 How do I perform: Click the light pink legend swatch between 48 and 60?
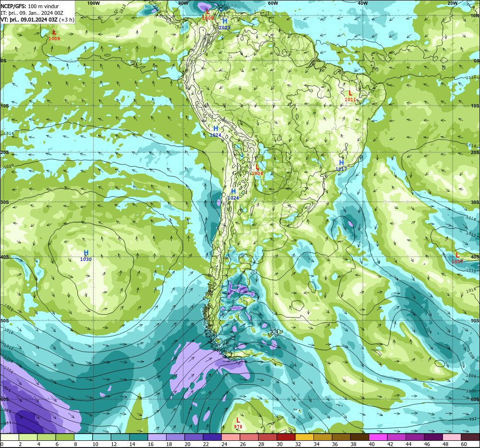[452, 437]
